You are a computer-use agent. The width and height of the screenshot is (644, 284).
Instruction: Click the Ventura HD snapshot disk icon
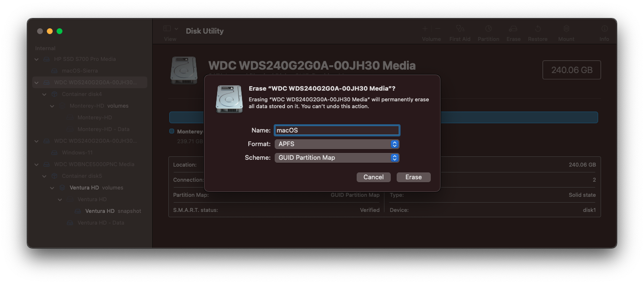point(78,211)
